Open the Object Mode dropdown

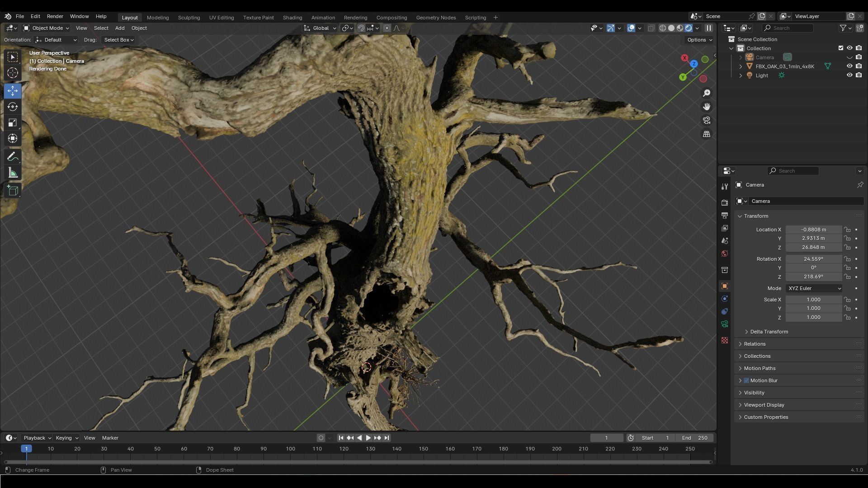pos(46,28)
